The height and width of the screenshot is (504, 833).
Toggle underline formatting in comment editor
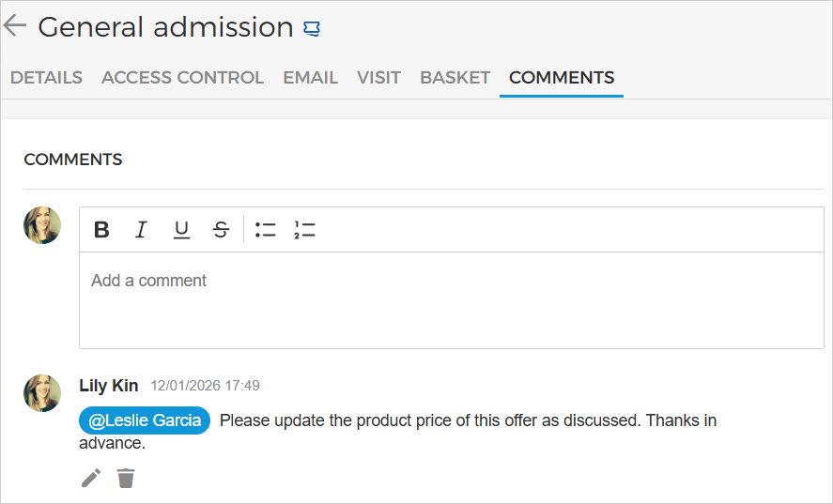(x=181, y=230)
